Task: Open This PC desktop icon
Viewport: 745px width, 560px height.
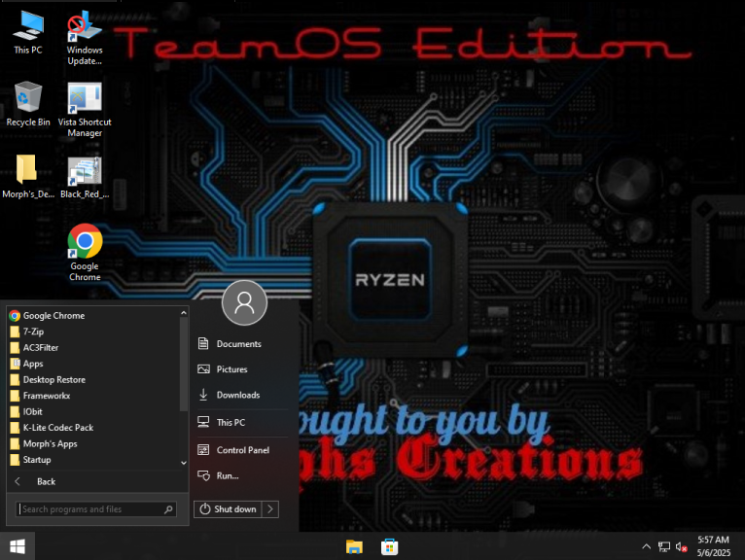Action: [27, 32]
